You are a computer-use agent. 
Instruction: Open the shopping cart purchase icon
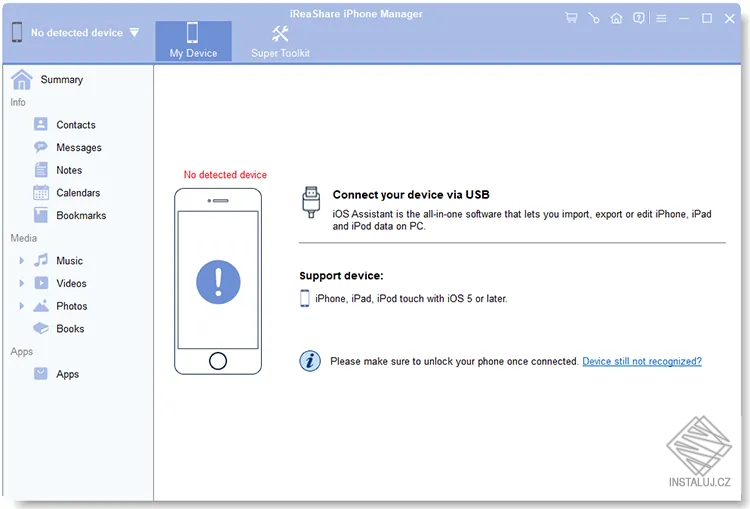(571, 18)
